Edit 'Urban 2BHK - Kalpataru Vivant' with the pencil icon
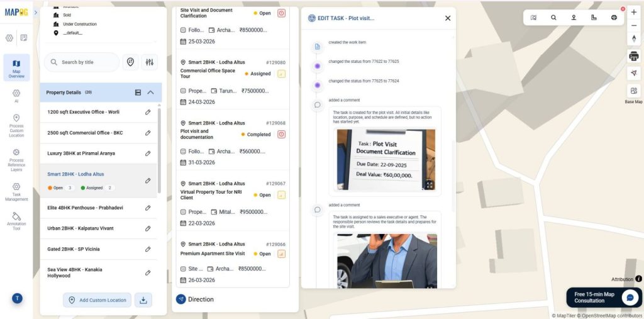The height and width of the screenshot is (319, 644). click(148, 228)
